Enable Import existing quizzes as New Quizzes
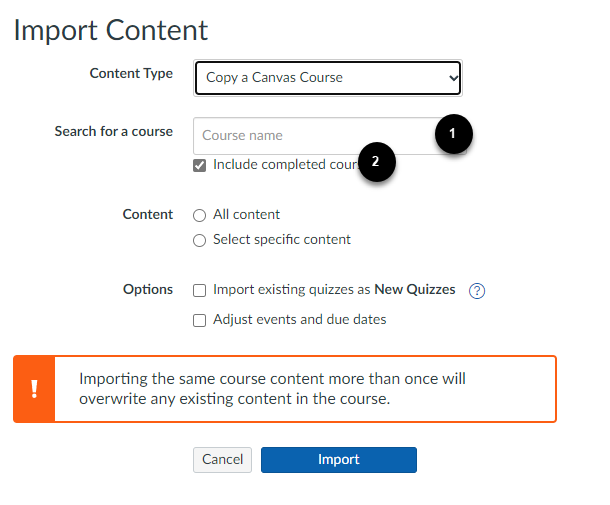Screen dimensions: 610x505 tap(200, 290)
